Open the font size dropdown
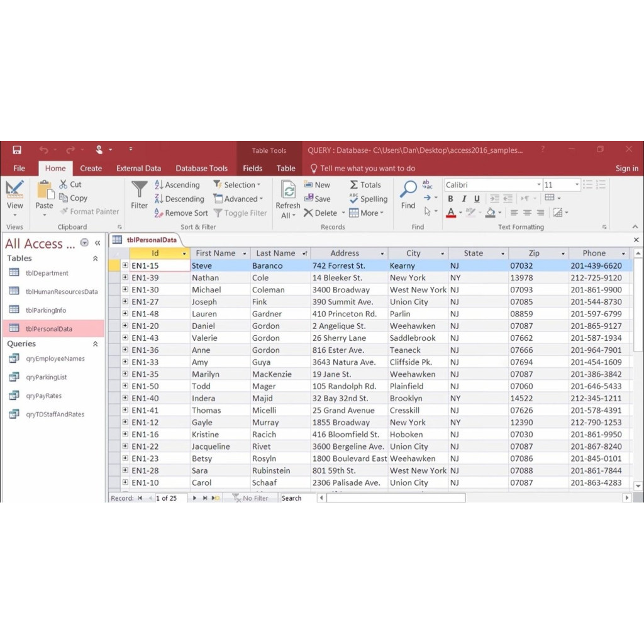Screen dimensions: 644x644 coord(577,184)
